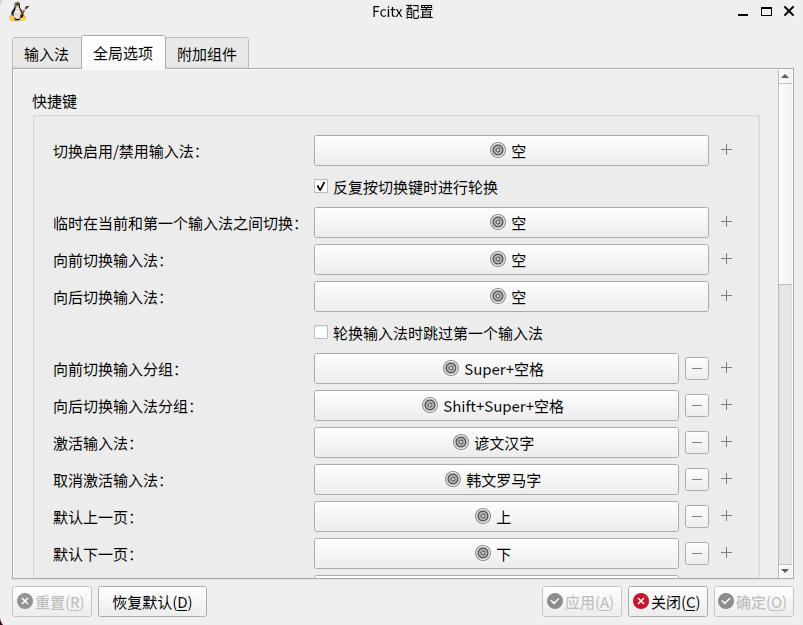Change the Super+空格 shortcut
The image size is (803, 625).
coord(496,368)
